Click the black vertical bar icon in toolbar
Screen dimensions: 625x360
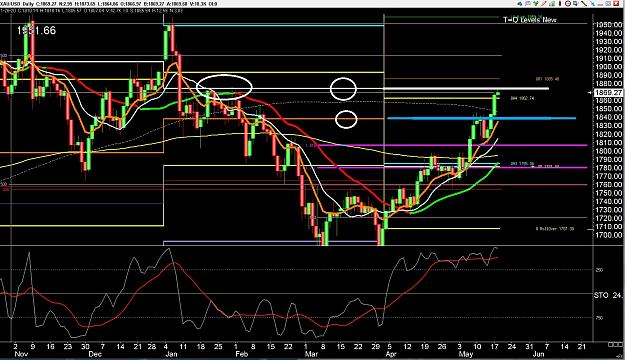[x=560, y=4]
